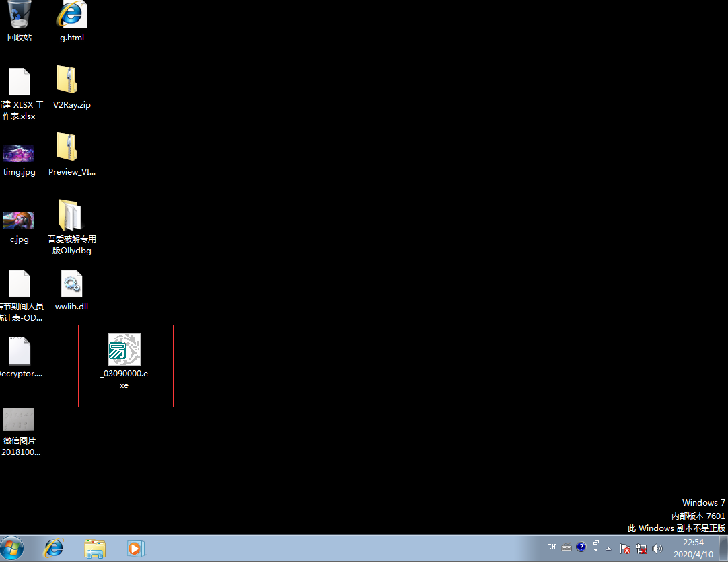The width and height of the screenshot is (728, 562).
Task: Select the 微信图片 image thumbnail
Action: 19,419
